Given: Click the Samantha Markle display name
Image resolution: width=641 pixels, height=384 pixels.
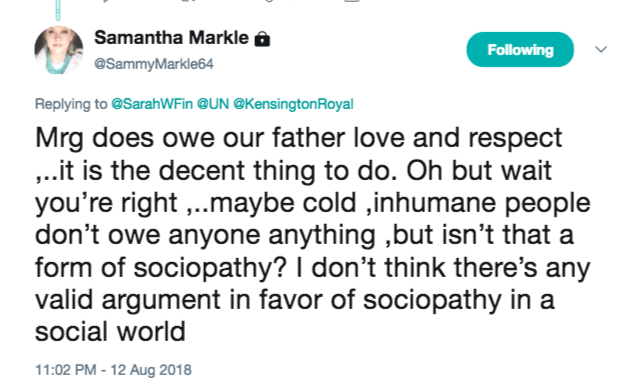Looking at the screenshot, I should click(x=171, y=38).
